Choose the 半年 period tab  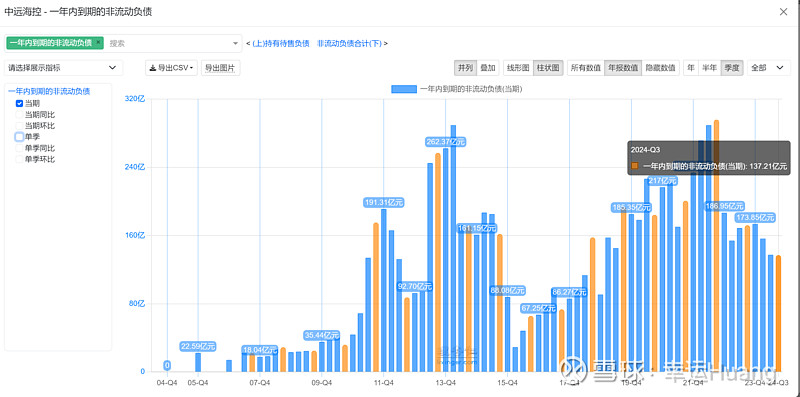(709, 67)
